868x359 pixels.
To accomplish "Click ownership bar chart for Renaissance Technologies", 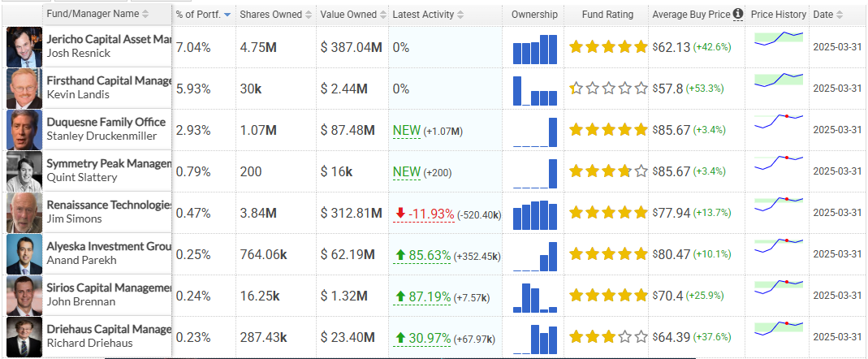I will 535,215.
